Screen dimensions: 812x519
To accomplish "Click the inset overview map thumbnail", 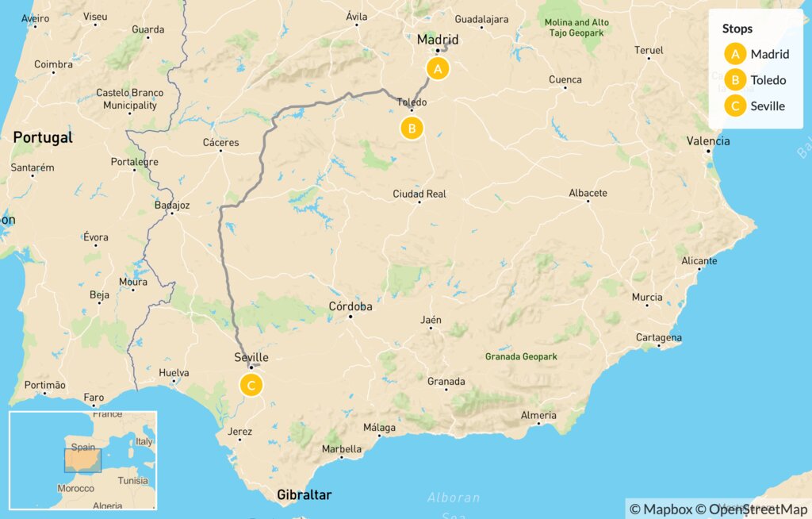I will 82,460.
